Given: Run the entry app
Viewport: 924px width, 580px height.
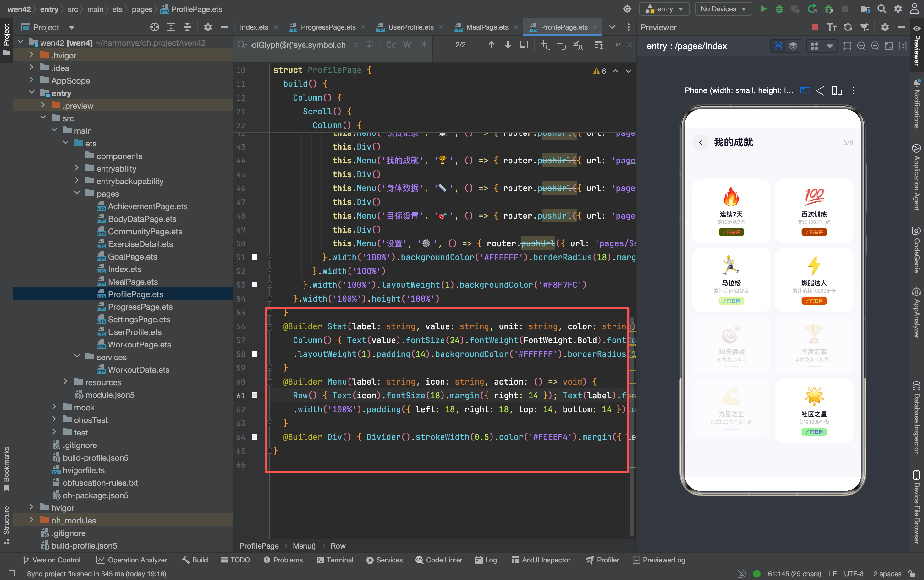Looking at the screenshot, I should [763, 9].
